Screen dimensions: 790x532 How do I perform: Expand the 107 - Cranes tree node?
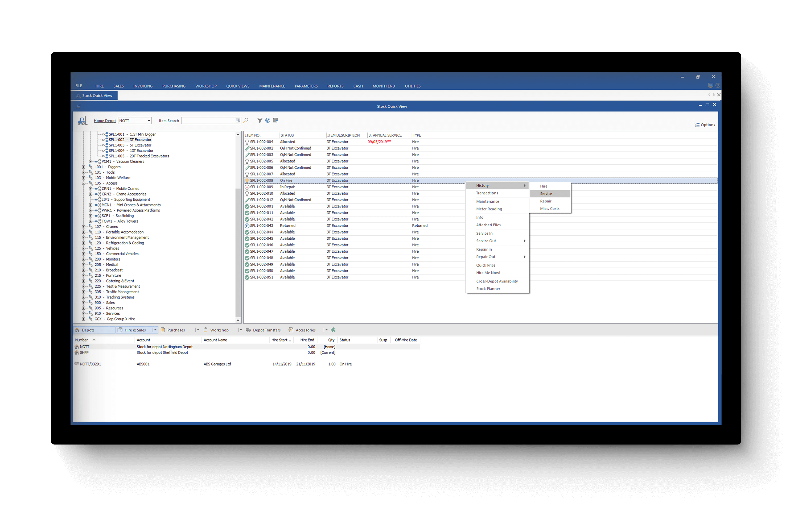(84, 226)
